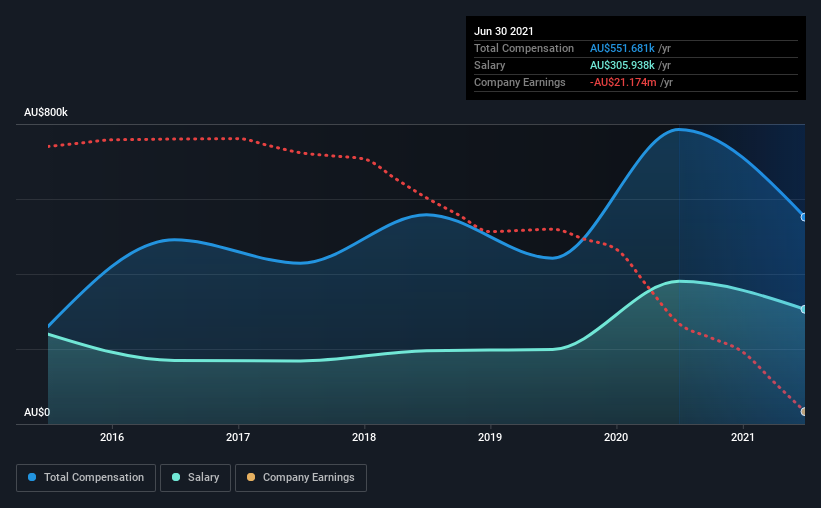Viewport: 821px width, 508px height.
Task: Click the Total Compensation tooltip row label
Action: 524,48
